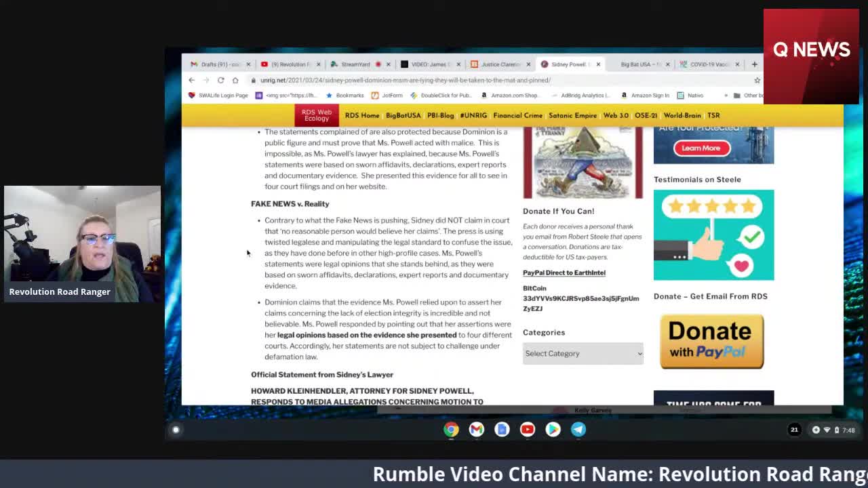The image size is (868, 488).
Task: Follow the PayPal Direct to EarthIntel link
Action: pyautogui.click(x=564, y=272)
